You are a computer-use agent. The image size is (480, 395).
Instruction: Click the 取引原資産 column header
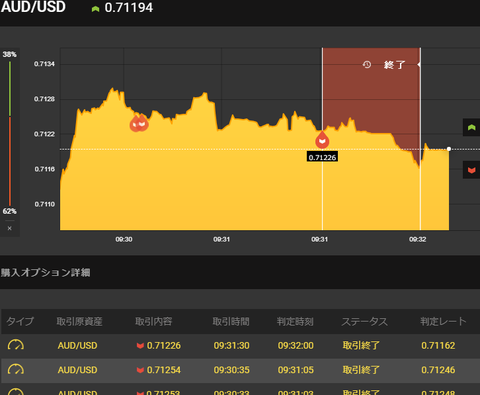tap(79, 321)
